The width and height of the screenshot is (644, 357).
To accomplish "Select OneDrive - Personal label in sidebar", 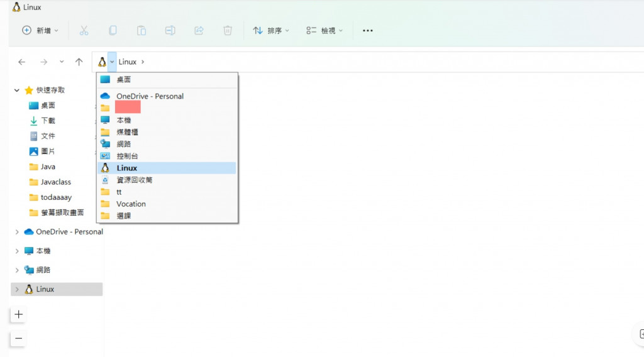I will point(69,232).
